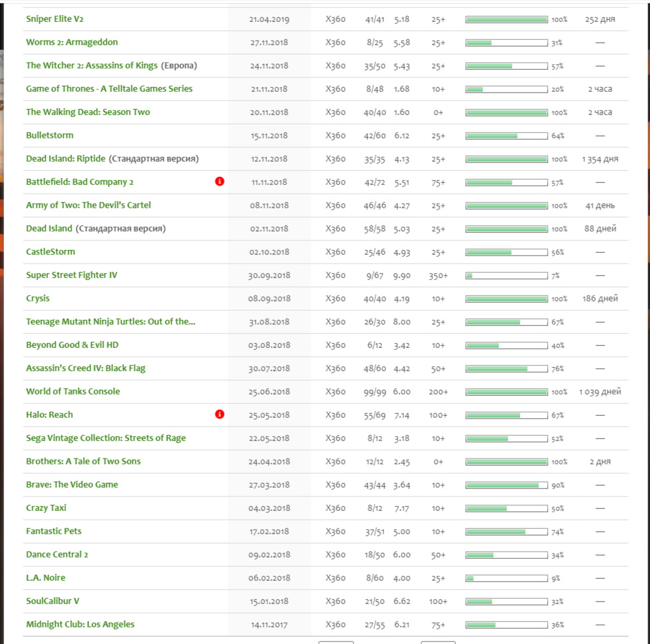This screenshot has width=650, height=644.
Task: Click the X360 platform label for Crysis
Action: click(335, 299)
